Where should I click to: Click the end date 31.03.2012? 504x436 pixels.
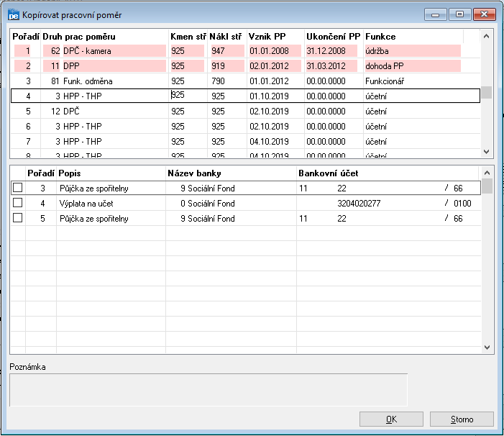click(331, 66)
